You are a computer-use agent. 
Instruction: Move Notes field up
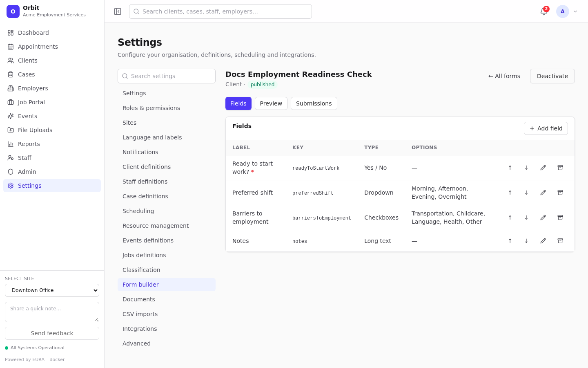(x=510, y=241)
